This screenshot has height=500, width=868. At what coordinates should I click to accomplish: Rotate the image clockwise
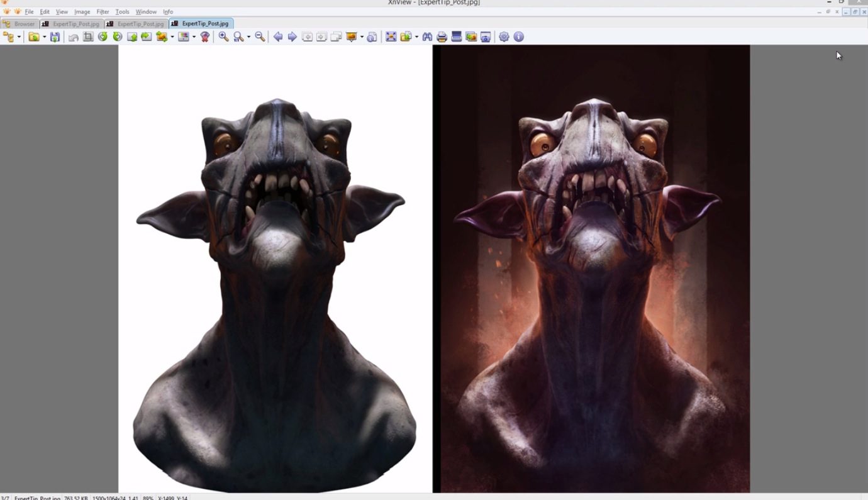(x=117, y=36)
